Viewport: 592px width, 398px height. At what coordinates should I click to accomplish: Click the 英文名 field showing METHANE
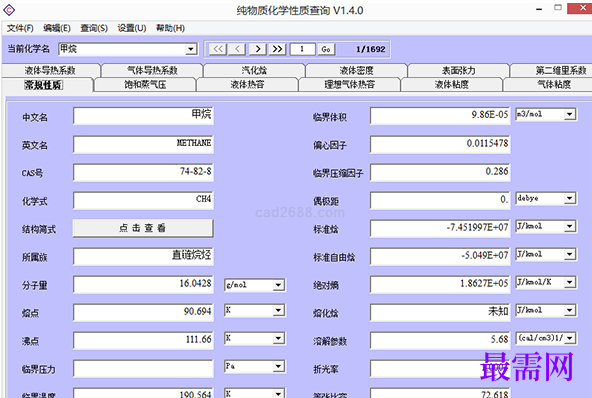(x=143, y=144)
